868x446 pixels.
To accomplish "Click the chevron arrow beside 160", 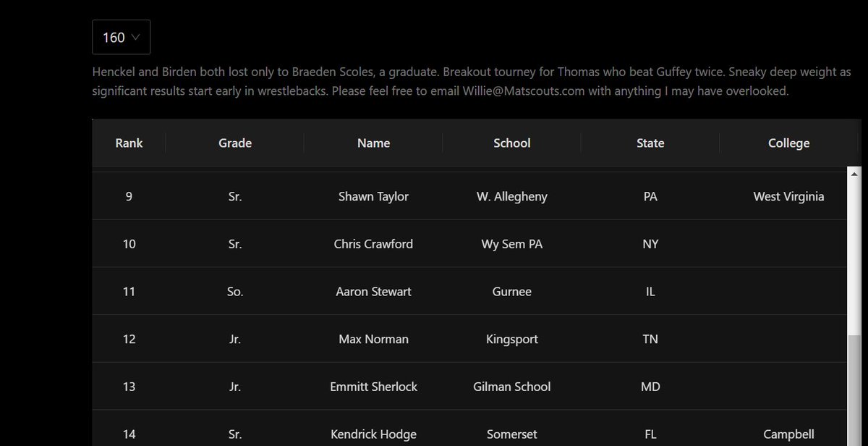I will (x=135, y=37).
